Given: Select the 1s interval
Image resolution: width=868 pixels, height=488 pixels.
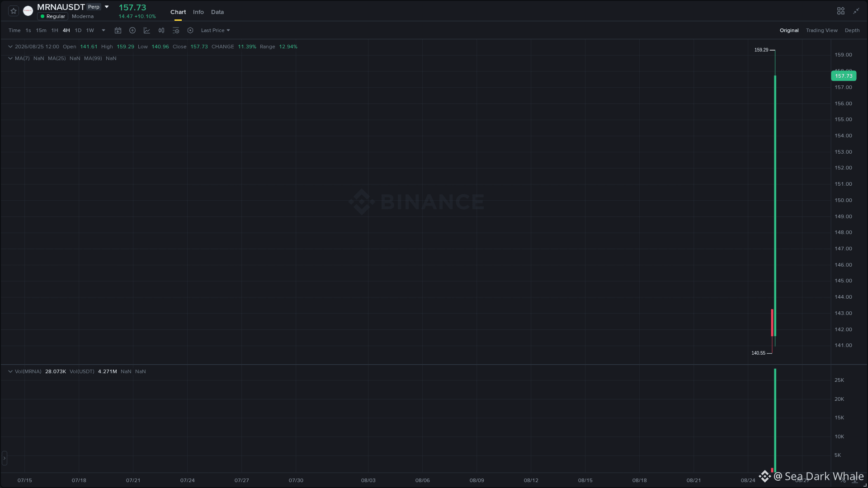Looking at the screenshot, I should pyautogui.click(x=28, y=30).
